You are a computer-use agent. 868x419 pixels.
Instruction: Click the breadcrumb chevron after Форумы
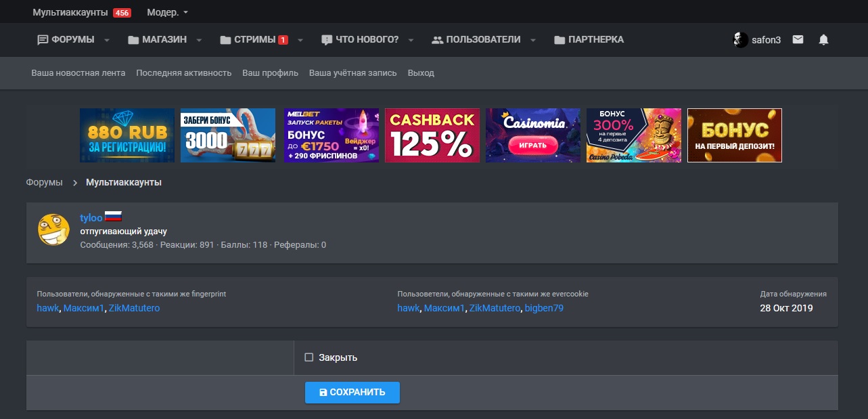pos(74,183)
